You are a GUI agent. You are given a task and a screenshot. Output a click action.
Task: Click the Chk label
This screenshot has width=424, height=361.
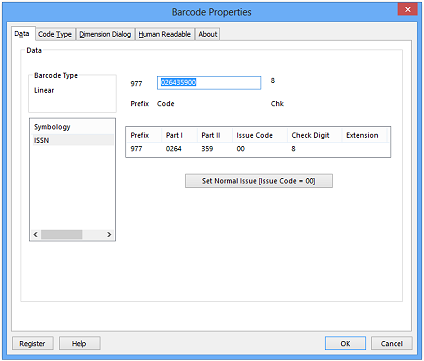click(277, 104)
